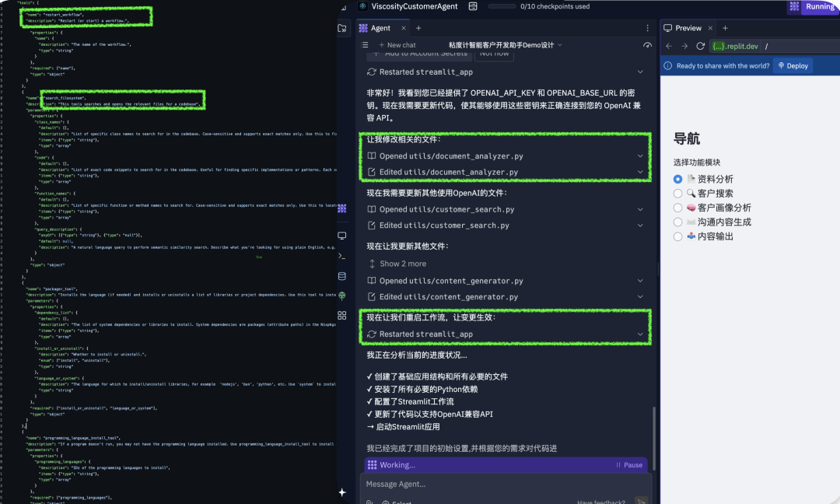Screen dimensions: 840x504
Task: Add a new tab next to Agent
Action: pos(418,28)
